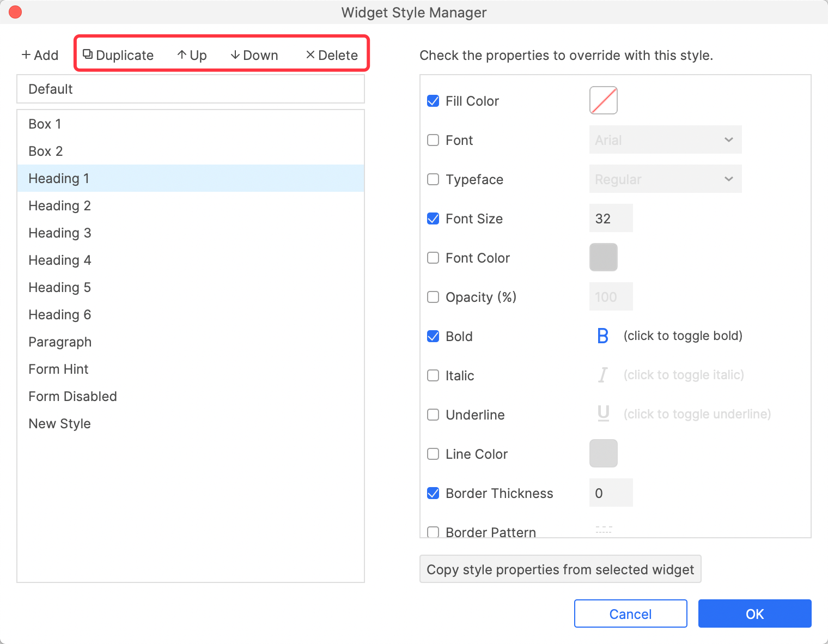Click the italic I icon

tap(602, 375)
